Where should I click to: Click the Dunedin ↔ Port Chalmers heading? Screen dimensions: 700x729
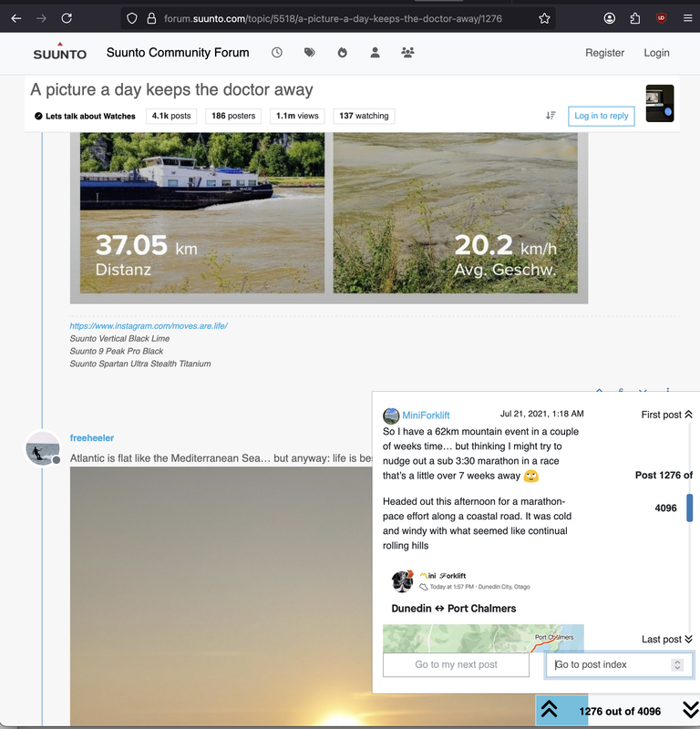pos(454,609)
